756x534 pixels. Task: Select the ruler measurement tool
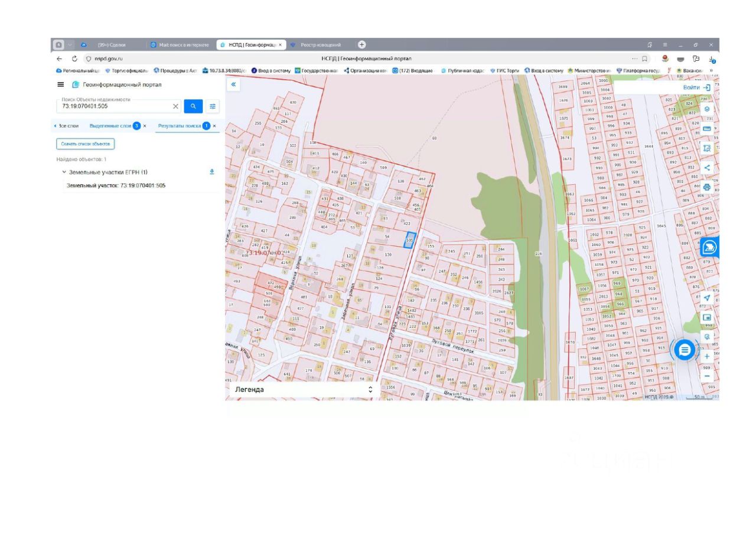tap(707, 129)
